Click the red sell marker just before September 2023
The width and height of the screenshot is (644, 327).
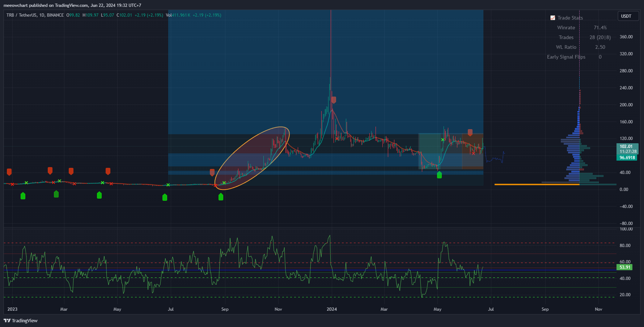212,173
